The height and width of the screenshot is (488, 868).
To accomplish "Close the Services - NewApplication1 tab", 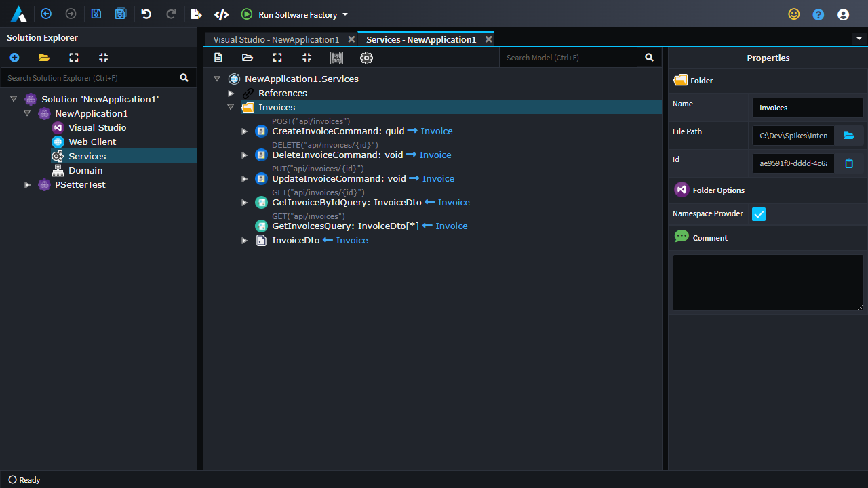I will 488,39.
